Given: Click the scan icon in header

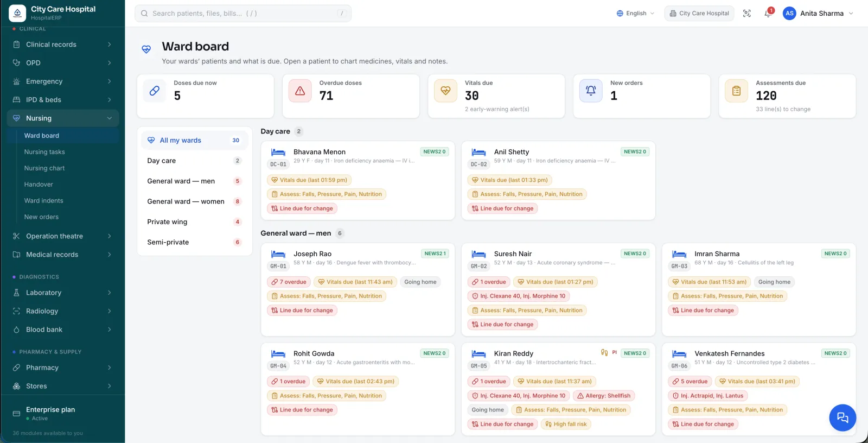Looking at the screenshot, I should (x=747, y=13).
